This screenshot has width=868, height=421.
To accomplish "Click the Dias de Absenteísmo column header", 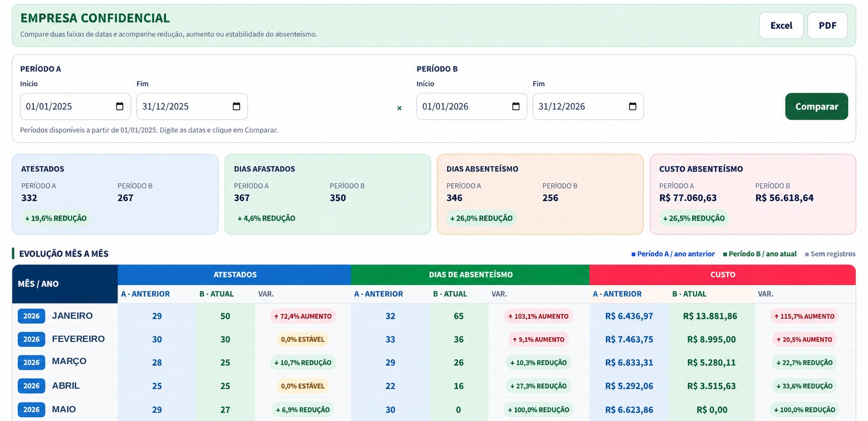I will (470, 274).
